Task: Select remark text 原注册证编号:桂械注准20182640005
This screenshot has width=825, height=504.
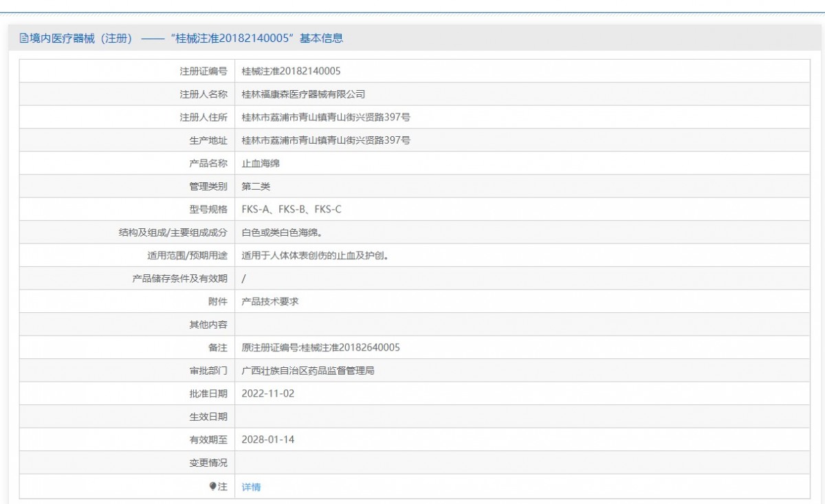Action: click(321, 348)
